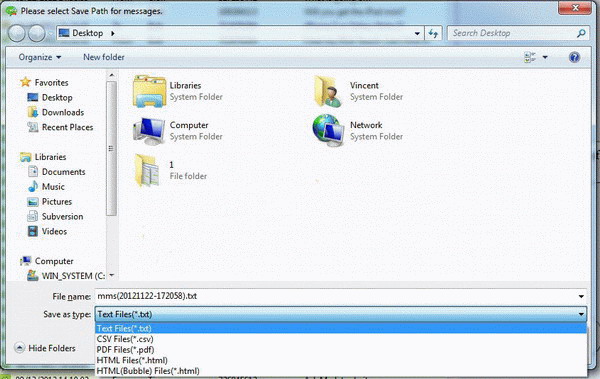Viewport: 600px width, 379px height.
Task: Click the Recent Places icon in sidebar
Action: [33, 127]
